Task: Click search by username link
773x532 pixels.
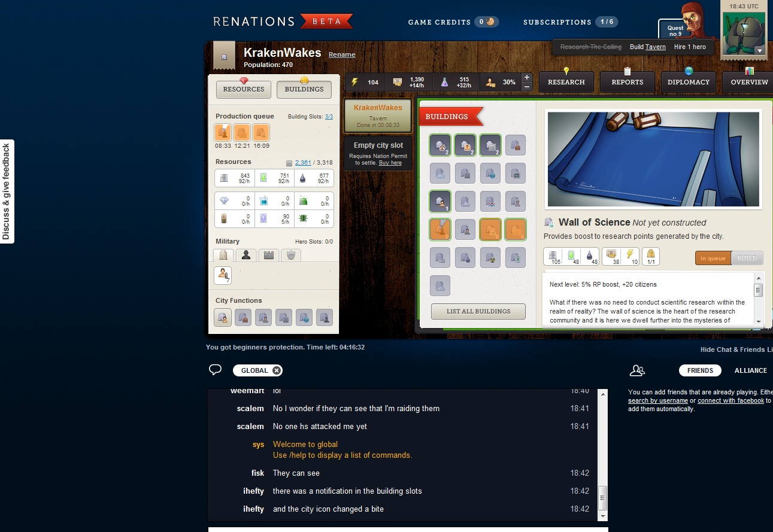Action: tap(657, 400)
